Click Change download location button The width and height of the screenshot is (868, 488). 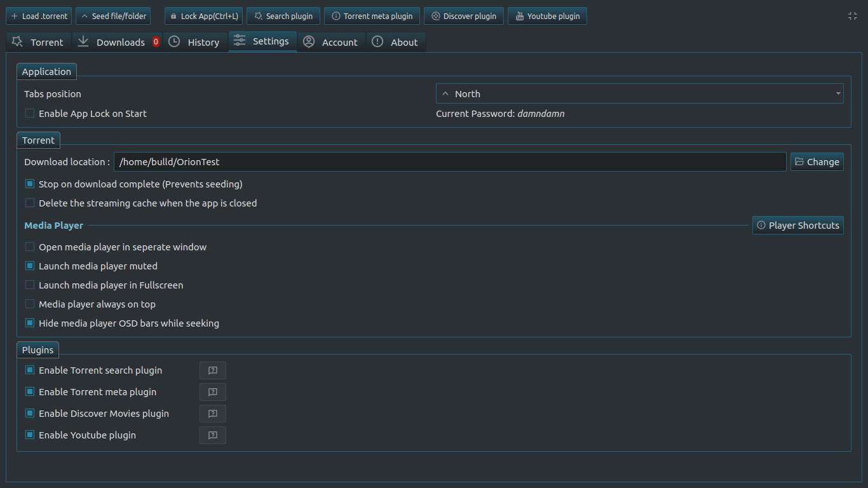point(817,162)
